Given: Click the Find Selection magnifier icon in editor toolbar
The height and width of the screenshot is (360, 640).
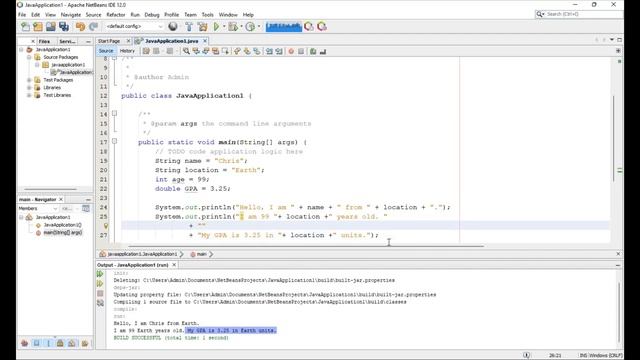Looking at the screenshot, I should coord(186,51).
